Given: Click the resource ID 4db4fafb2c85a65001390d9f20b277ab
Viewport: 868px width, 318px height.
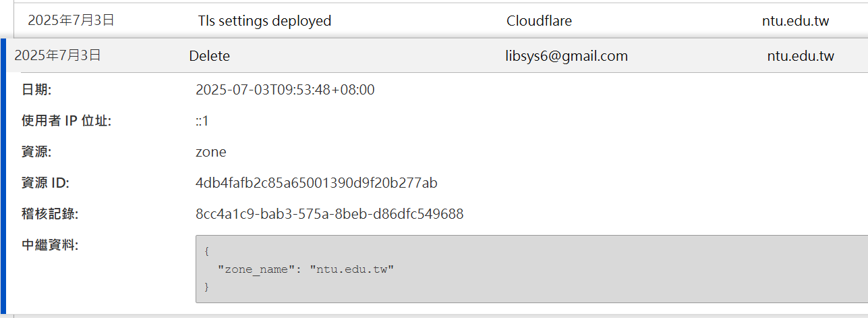Looking at the screenshot, I should [316, 183].
